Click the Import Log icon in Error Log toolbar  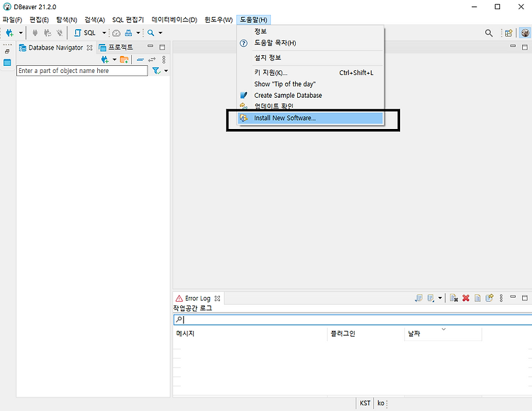(431, 298)
